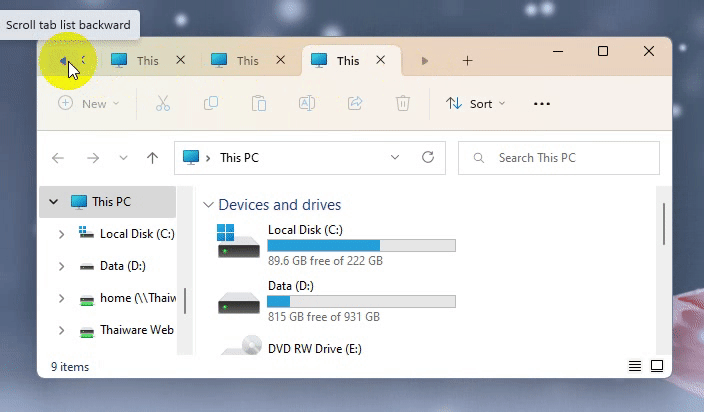This screenshot has height=412, width=704.
Task: Click the 815 GB free of 931 GB text
Action: (324, 317)
